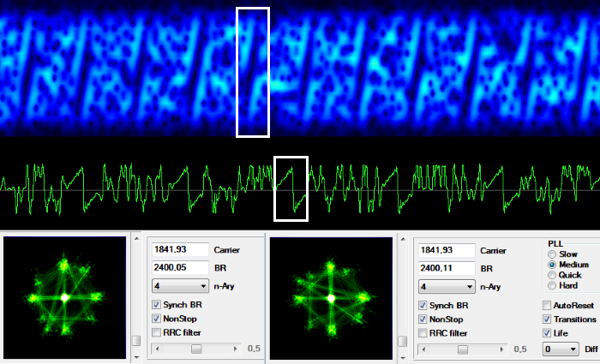The height and width of the screenshot is (364, 600).
Task: Click the left constellation diagram
Action: click(64, 297)
